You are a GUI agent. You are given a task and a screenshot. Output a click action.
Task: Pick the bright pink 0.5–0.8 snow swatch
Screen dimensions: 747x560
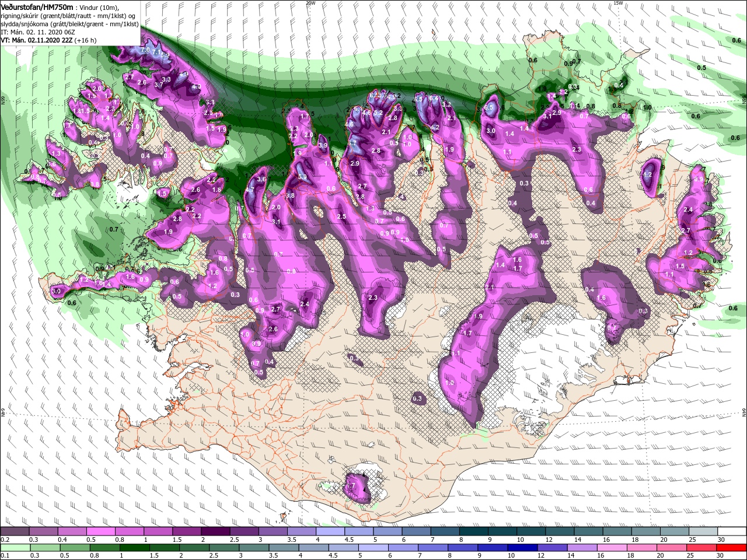pyautogui.click(x=100, y=531)
